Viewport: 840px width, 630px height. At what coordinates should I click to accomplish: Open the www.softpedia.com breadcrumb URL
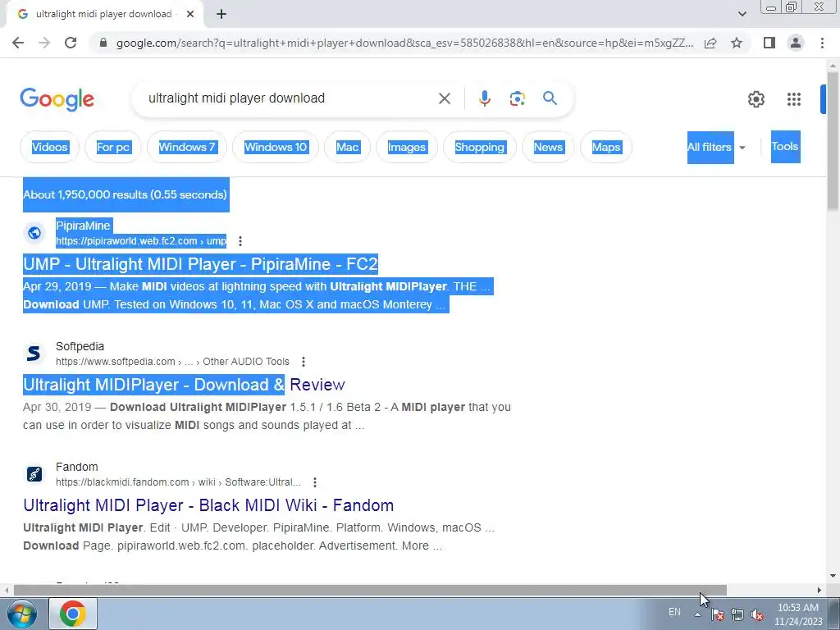172,362
